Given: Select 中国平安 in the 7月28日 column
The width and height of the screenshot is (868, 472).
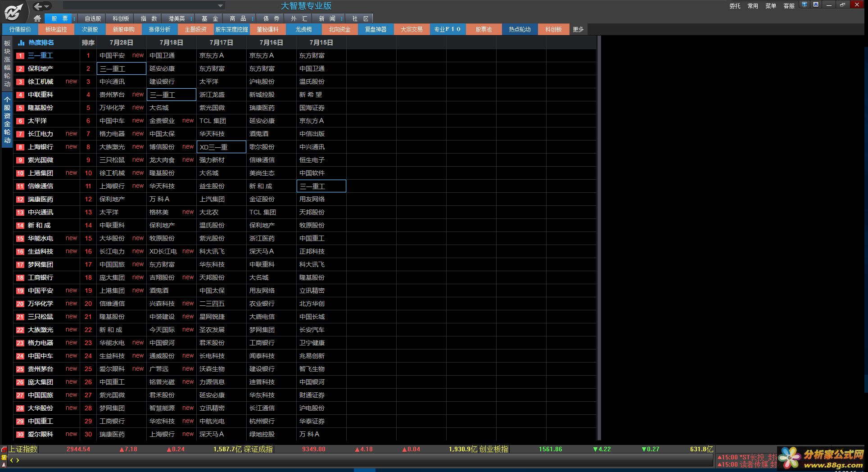Looking at the screenshot, I should coord(112,55).
